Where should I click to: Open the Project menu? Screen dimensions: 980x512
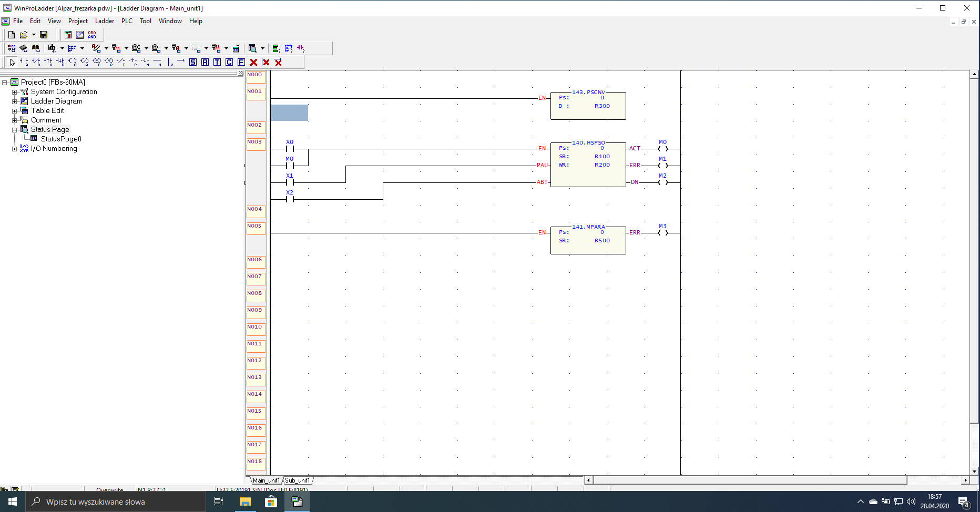click(78, 21)
